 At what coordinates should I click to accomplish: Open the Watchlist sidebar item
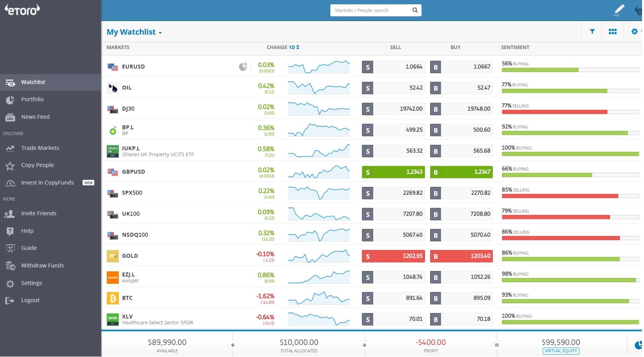click(51, 82)
